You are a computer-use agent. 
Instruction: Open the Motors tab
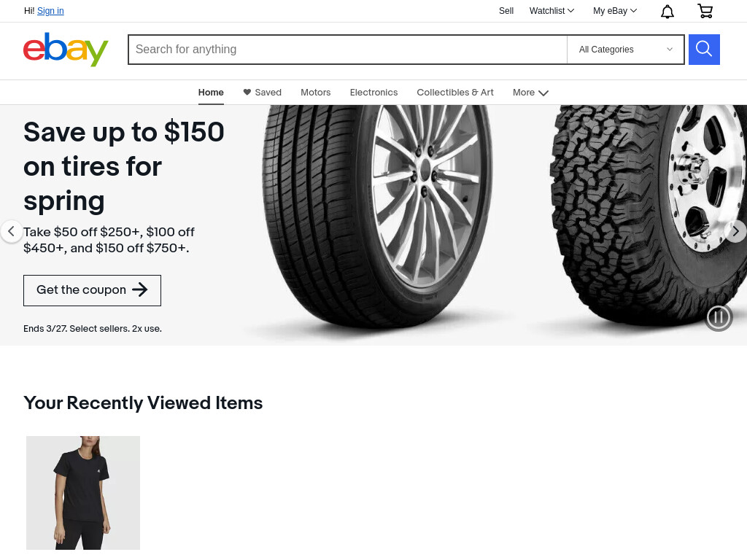click(x=315, y=93)
